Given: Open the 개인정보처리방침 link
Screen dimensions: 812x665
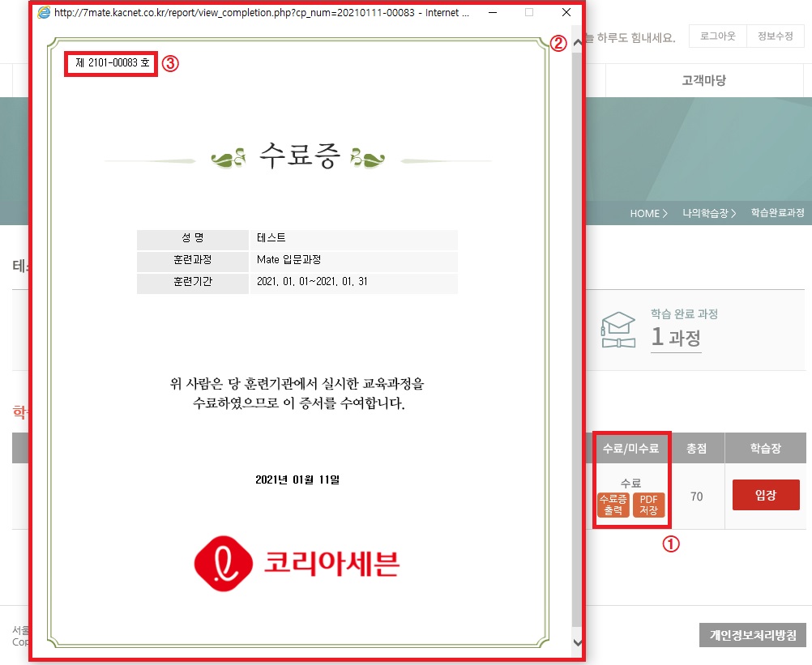Looking at the screenshot, I should [x=753, y=635].
